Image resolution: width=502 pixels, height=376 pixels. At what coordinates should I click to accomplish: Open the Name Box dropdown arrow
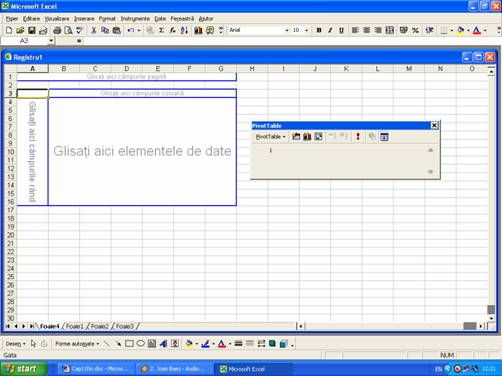(51, 41)
